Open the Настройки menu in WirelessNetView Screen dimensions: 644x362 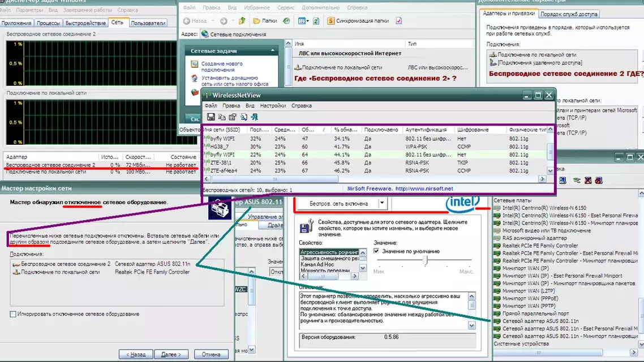click(x=273, y=105)
